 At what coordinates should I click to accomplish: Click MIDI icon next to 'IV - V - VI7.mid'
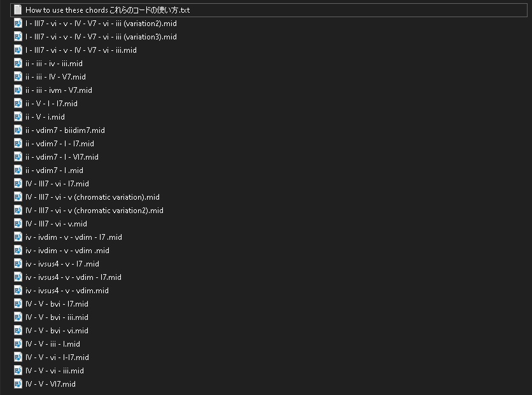pyautogui.click(x=18, y=384)
